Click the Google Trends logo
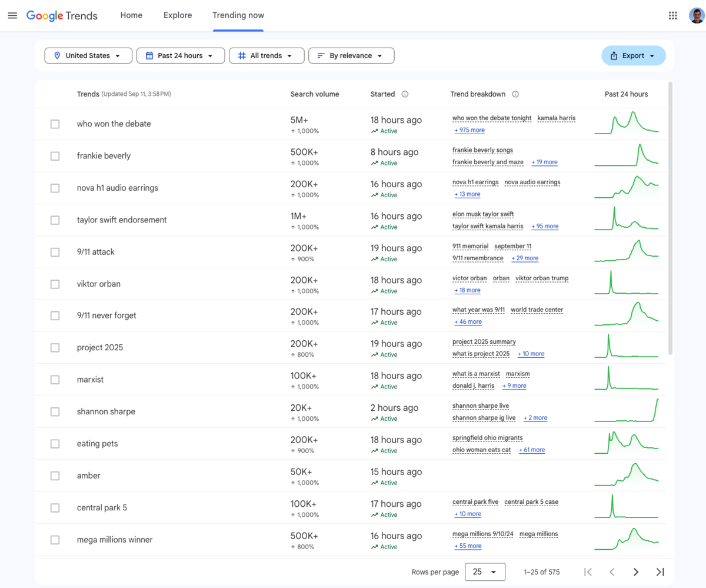Image resolution: width=706 pixels, height=588 pixels. tap(62, 15)
